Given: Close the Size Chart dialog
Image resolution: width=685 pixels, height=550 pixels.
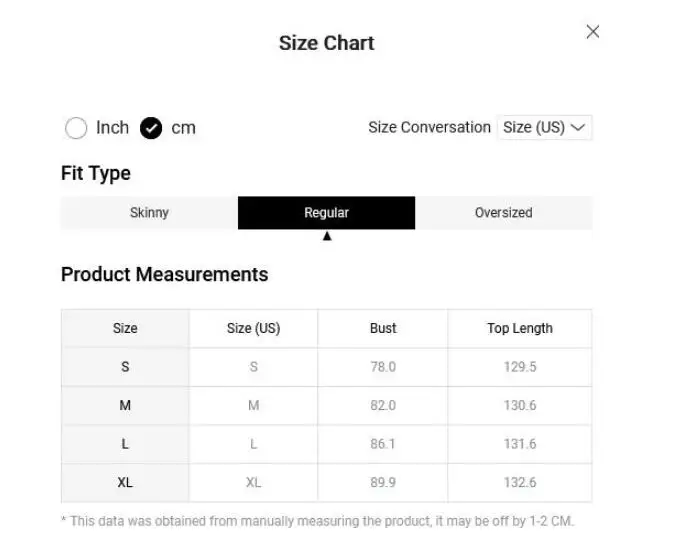Looking at the screenshot, I should (x=592, y=32).
